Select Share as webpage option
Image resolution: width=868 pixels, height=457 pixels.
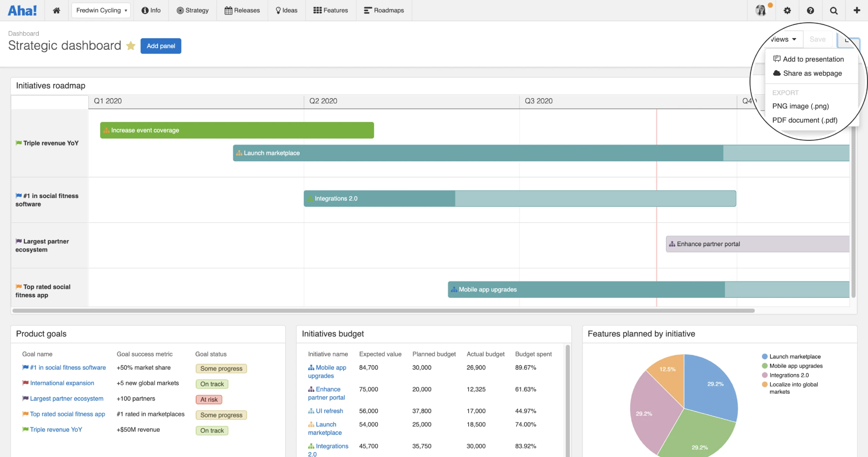[812, 73]
